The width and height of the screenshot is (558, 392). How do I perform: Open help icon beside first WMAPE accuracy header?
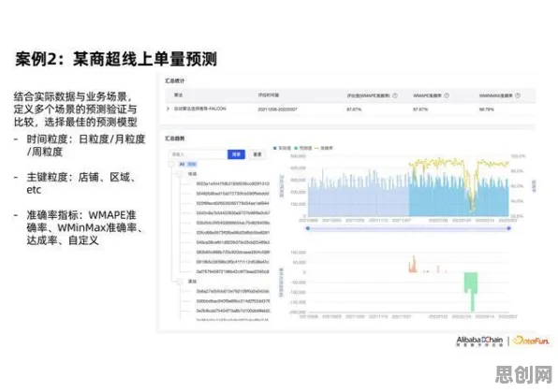pos(395,95)
